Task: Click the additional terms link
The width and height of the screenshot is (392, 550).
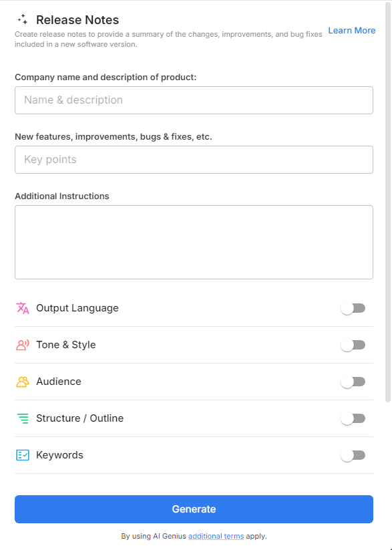Action: [x=216, y=536]
